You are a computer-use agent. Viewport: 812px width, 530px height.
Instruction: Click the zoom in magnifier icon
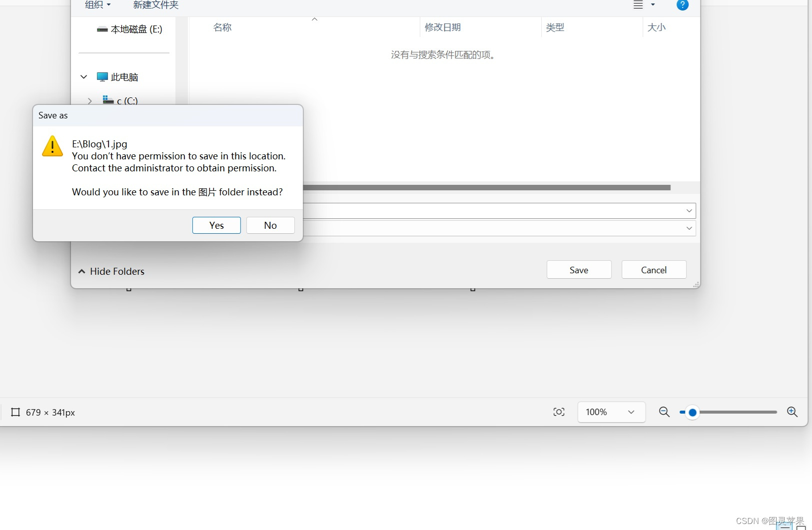pos(792,412)
